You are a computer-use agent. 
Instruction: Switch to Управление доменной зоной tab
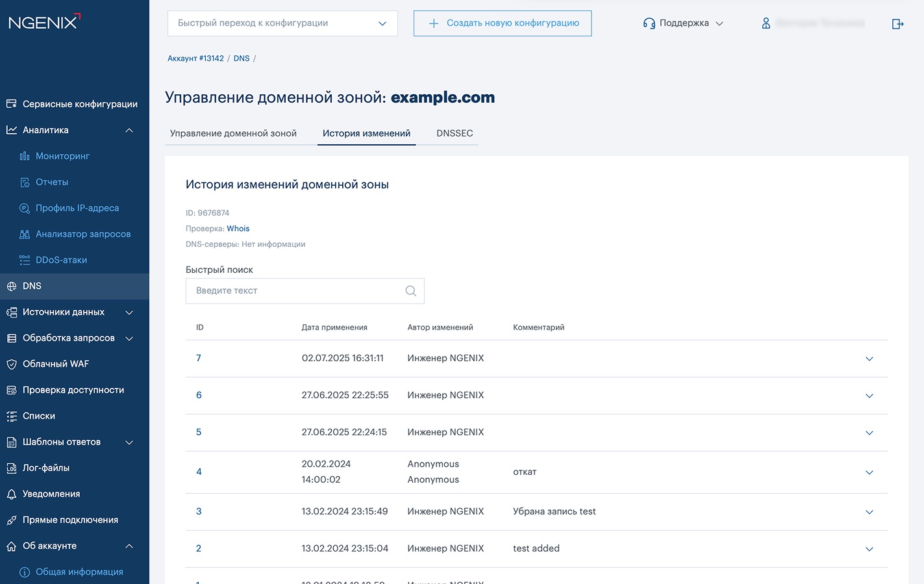tap(233, 133)
